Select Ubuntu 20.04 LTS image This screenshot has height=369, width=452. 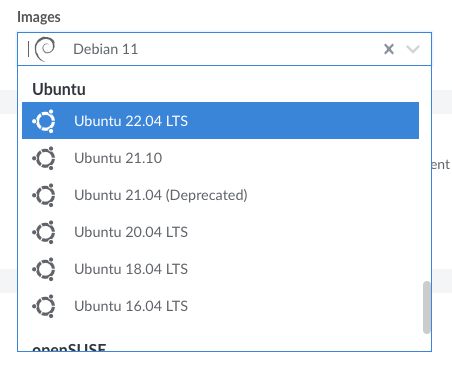(x=220, y=232)
